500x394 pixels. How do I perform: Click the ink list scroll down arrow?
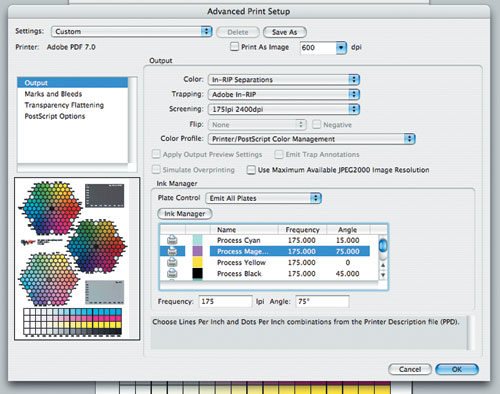(383, 275)
